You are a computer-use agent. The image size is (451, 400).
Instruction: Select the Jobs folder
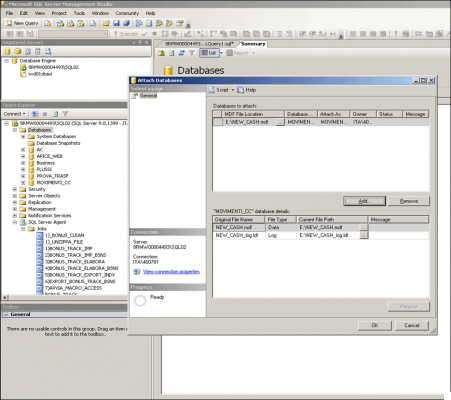(x=42, y=229)
